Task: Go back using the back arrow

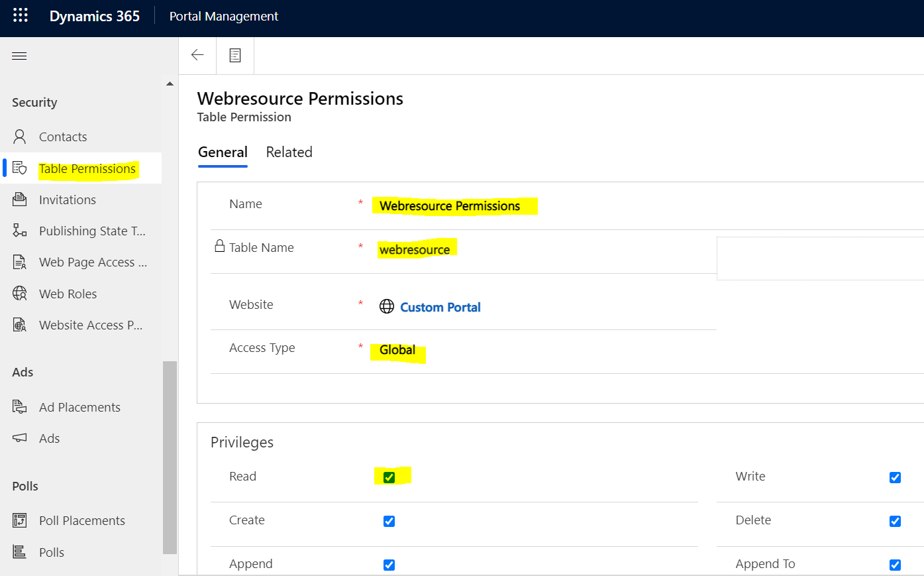Action: (197, 55)
